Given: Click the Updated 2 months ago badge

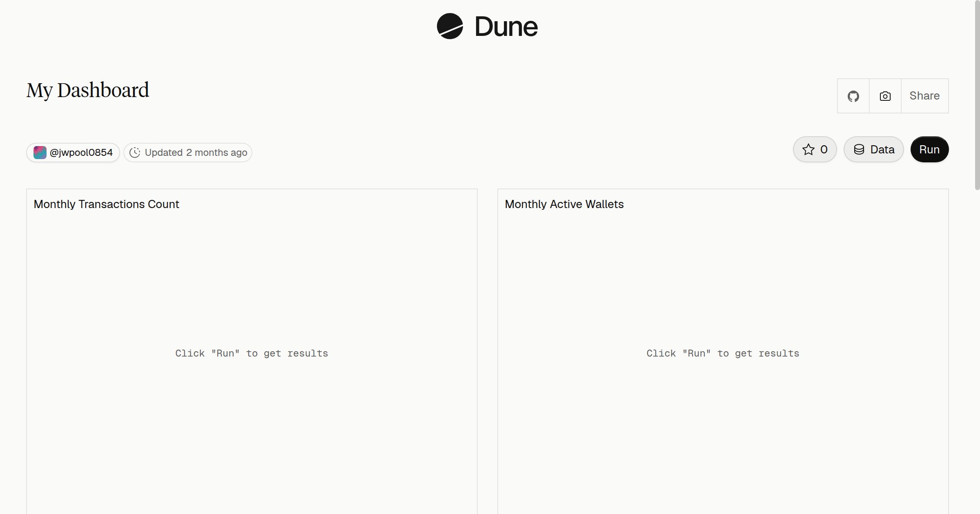Looking at the screenshot, I should coord(188,153).
